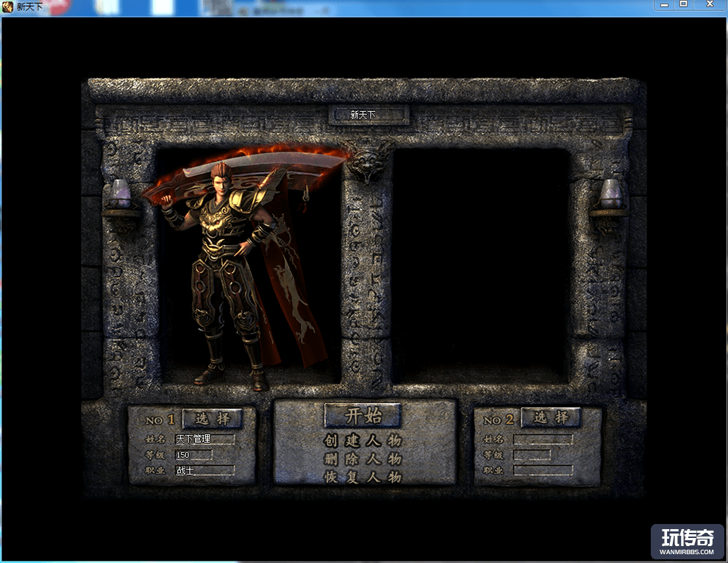This screenshot has width=728, height=563.
Task: Click the level field showing 150
Action: (193, 455)
